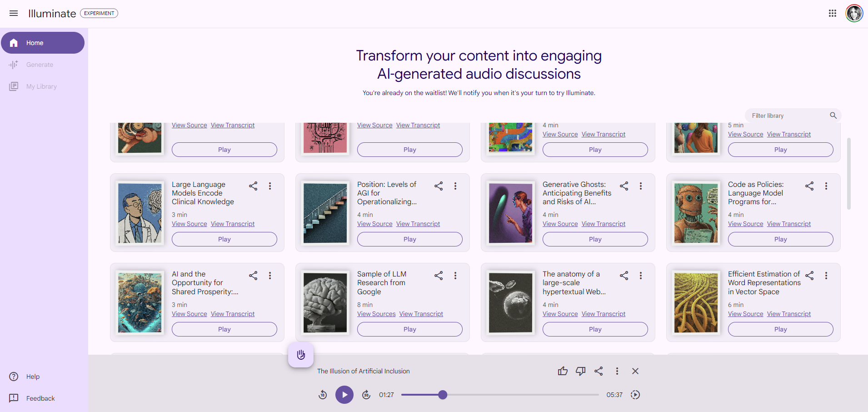Click the Filter library search field

coord(788,116)
